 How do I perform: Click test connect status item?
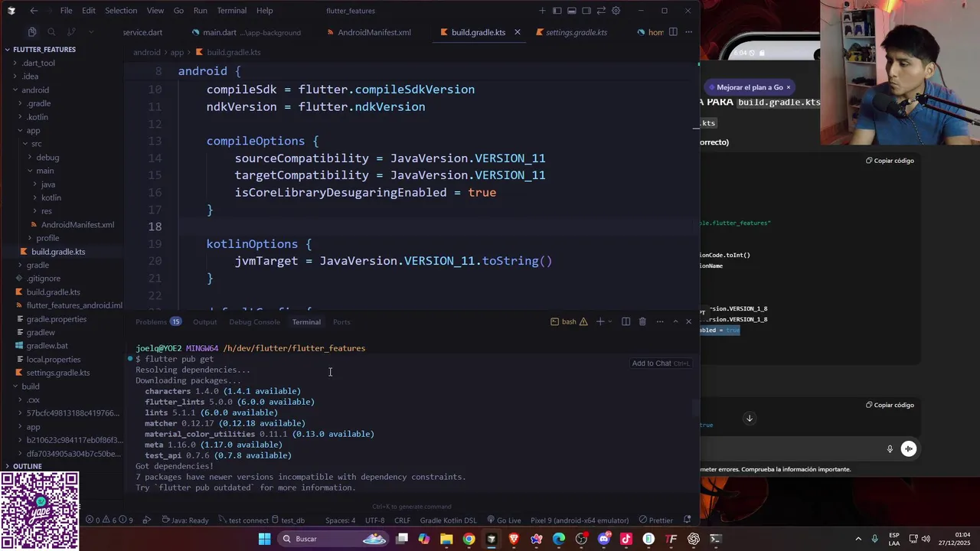[x=243, y=520]
